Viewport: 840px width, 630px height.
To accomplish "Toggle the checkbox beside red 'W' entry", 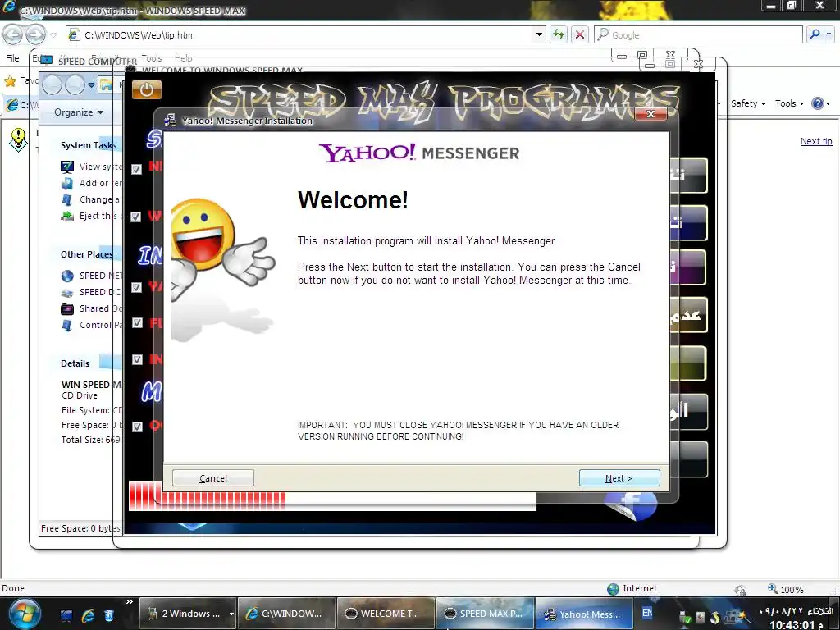I will [x=136, y=217].
